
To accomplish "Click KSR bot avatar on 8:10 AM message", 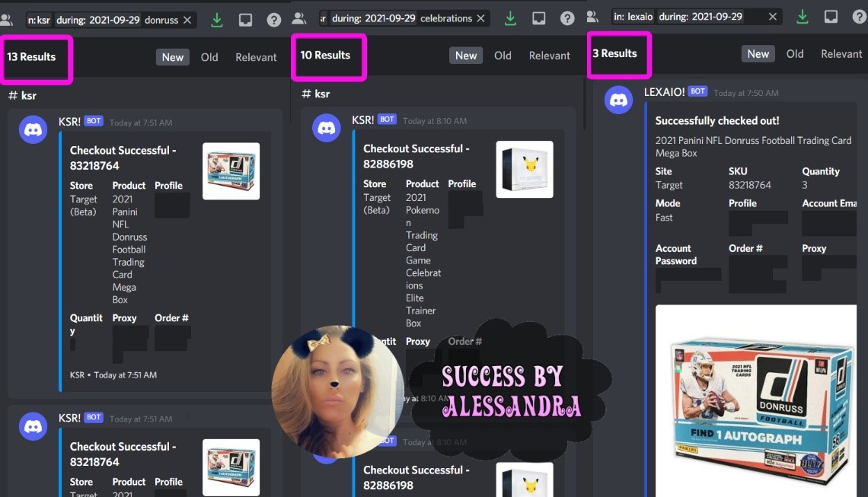I will (327, 128).
